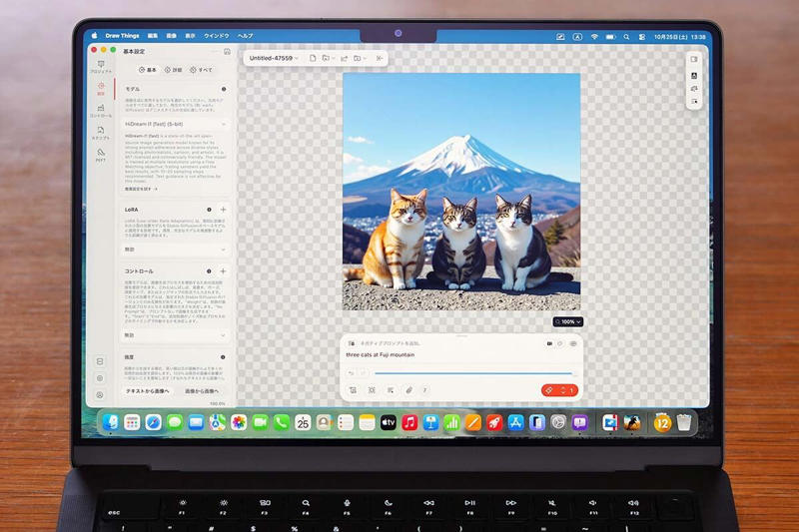Open the Untitled-47559 project name dropdown
Screen dimensions: 799x532
coord(274,59)
